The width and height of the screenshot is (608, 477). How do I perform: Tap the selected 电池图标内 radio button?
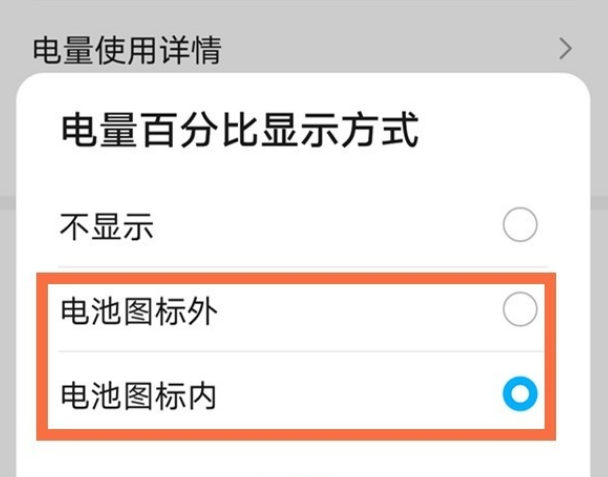coord(520,395)
